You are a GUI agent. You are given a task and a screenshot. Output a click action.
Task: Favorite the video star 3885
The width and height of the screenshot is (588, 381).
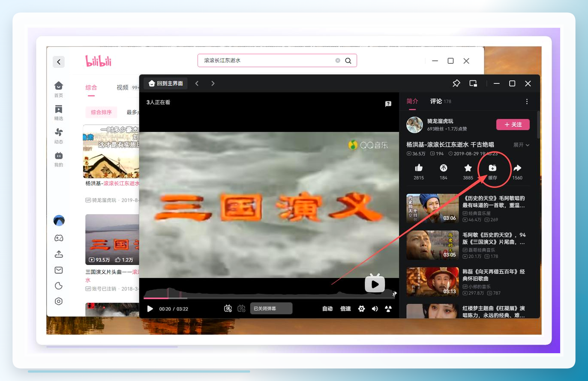pyautogui.click(x=468, y=172)
